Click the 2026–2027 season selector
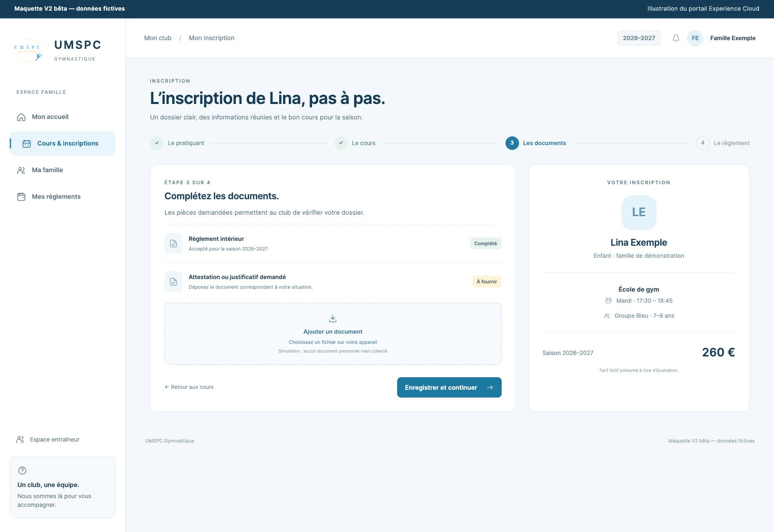The height and width of the screenshot is (532, 774). tap(639, 38)
